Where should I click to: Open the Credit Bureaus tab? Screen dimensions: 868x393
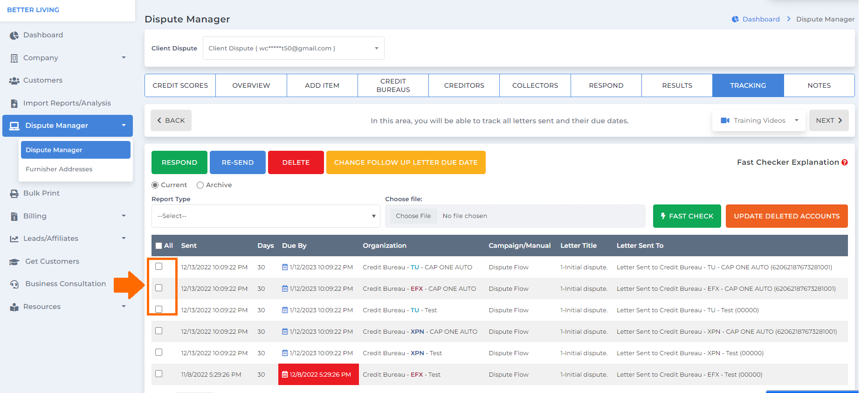click(393, 85)
